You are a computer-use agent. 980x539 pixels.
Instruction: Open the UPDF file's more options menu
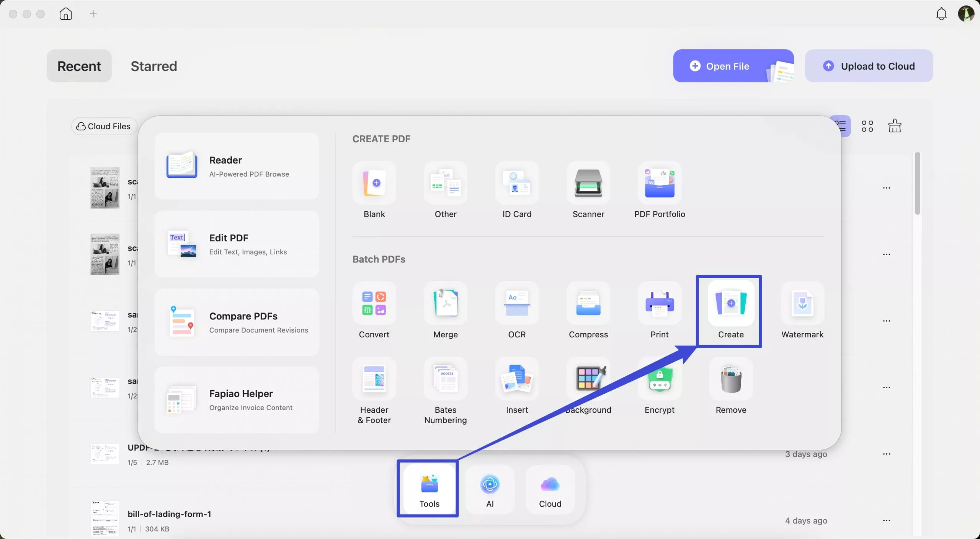(x=887, y=454)
